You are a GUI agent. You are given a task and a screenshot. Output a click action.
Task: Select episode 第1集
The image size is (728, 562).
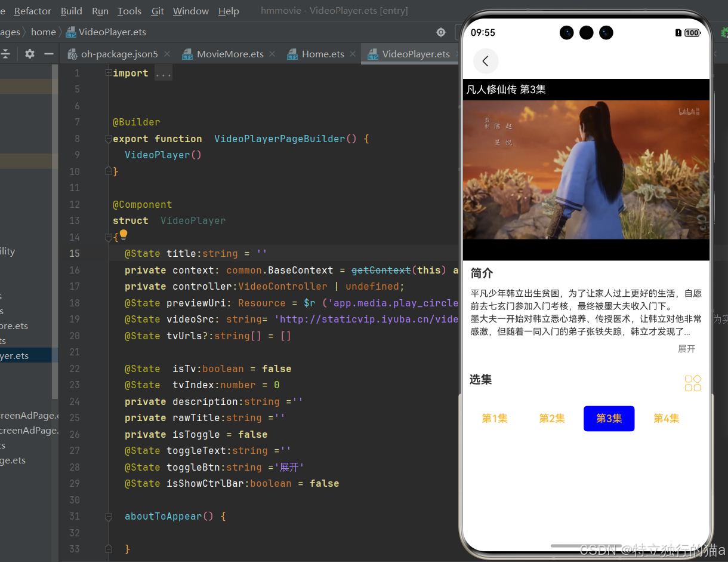click(x=495, y=419)
